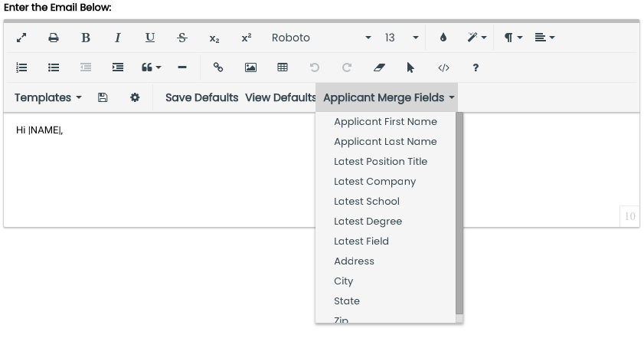Click the template settings gear icon
This screenshot has width=644, height=345.
point(135,97)
